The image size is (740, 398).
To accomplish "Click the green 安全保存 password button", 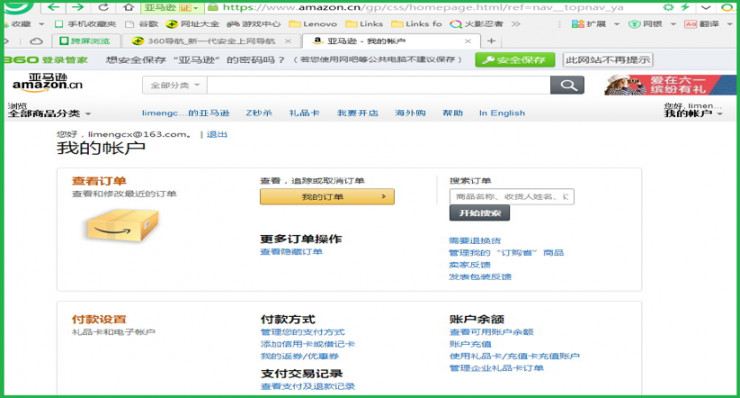I will click(515, 60).
